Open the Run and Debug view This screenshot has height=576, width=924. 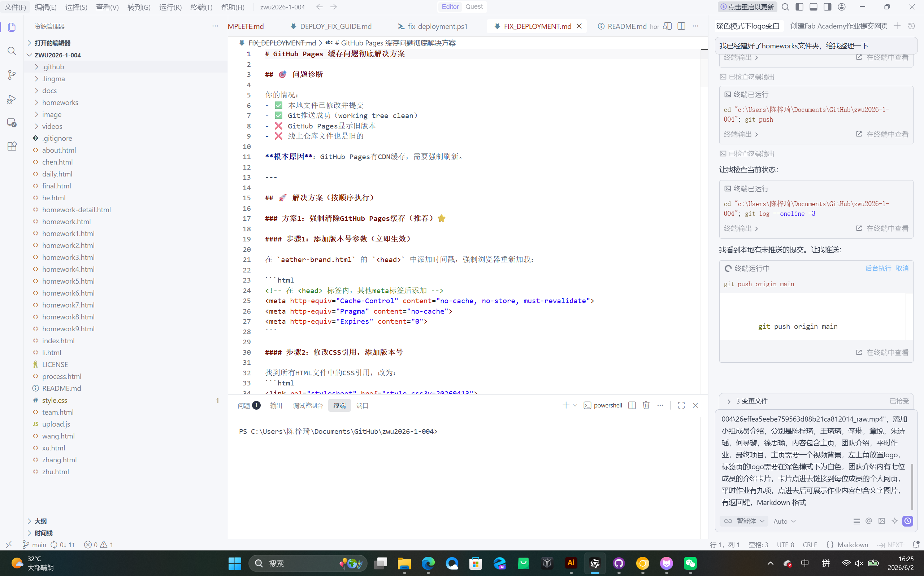point(12,99)
